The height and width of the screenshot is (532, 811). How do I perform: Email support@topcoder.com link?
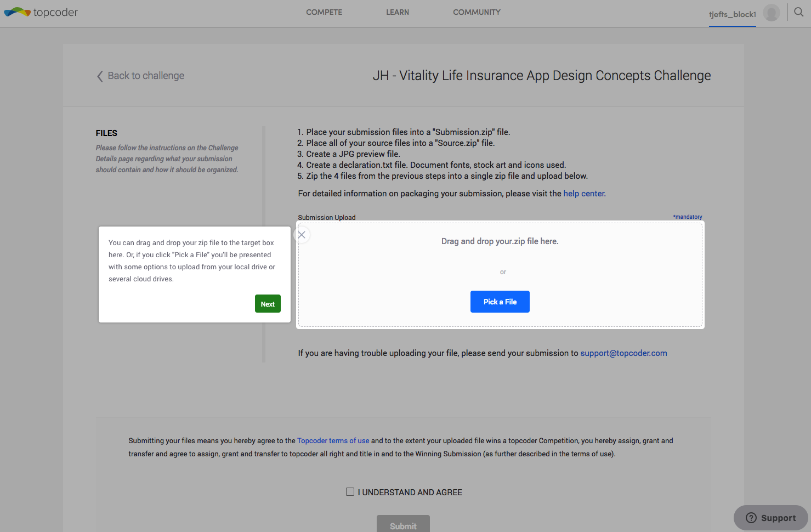[623, 353]
